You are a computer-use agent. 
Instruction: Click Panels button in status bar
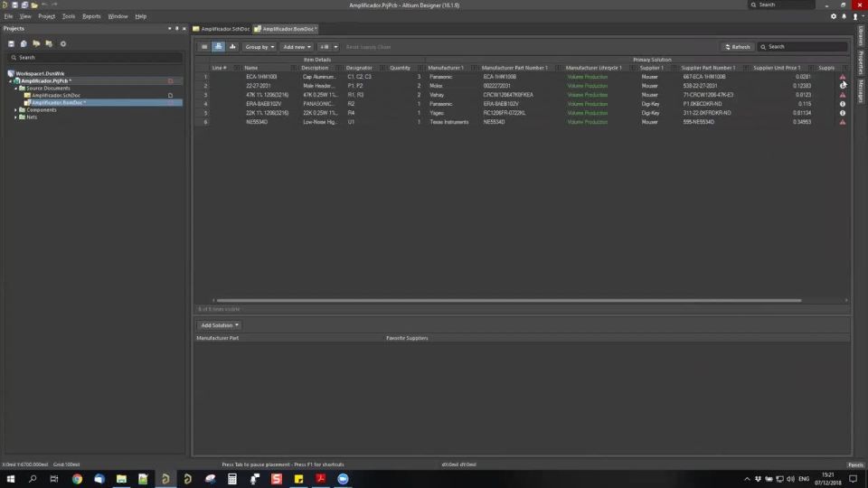tap(855, 465)
